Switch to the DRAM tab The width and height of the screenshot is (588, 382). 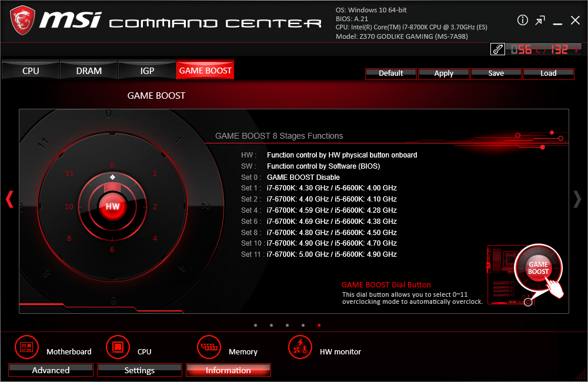click(89, 71)
